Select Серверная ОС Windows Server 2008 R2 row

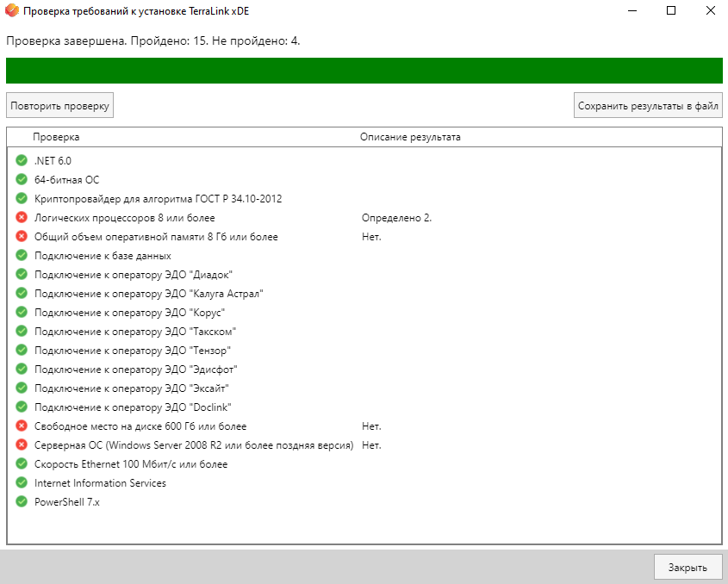tap(194, 445)
